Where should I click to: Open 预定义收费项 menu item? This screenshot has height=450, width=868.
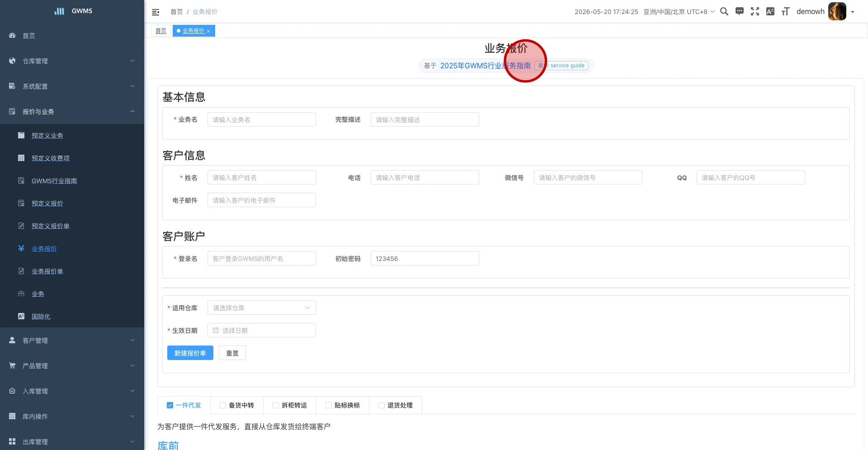(72, 158)
